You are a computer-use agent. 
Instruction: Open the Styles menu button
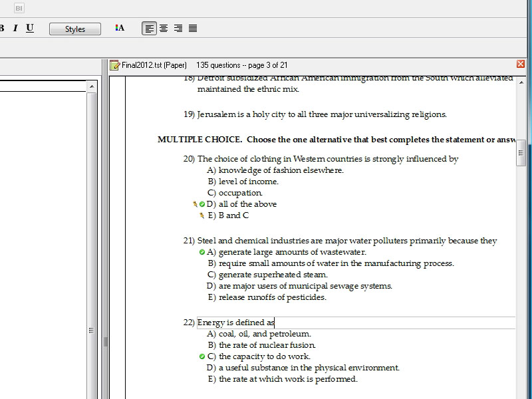(74, 29)
